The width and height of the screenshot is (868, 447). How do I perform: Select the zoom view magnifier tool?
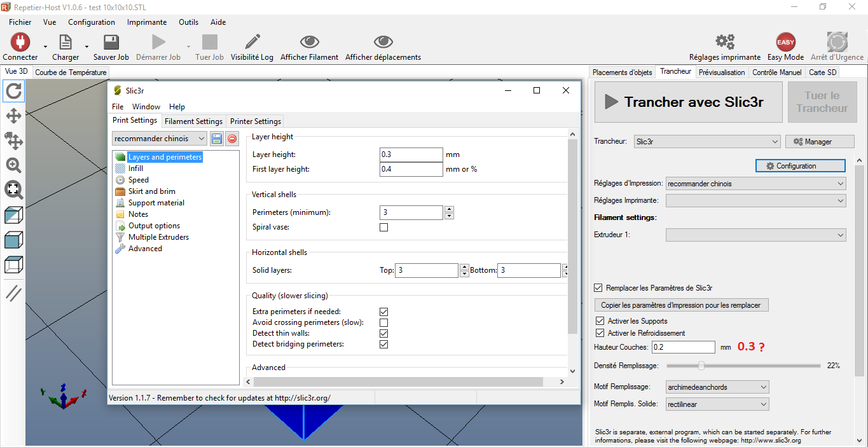coord(13,165)
